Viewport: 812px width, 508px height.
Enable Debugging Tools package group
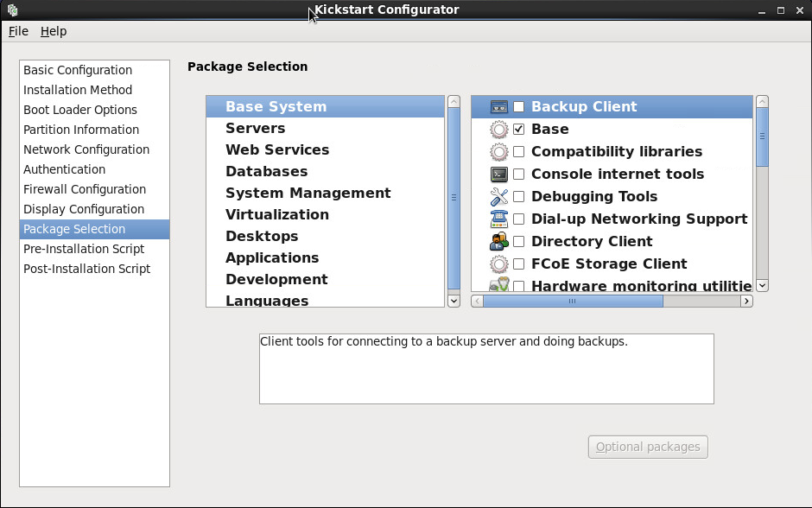[x=518, y=197]
